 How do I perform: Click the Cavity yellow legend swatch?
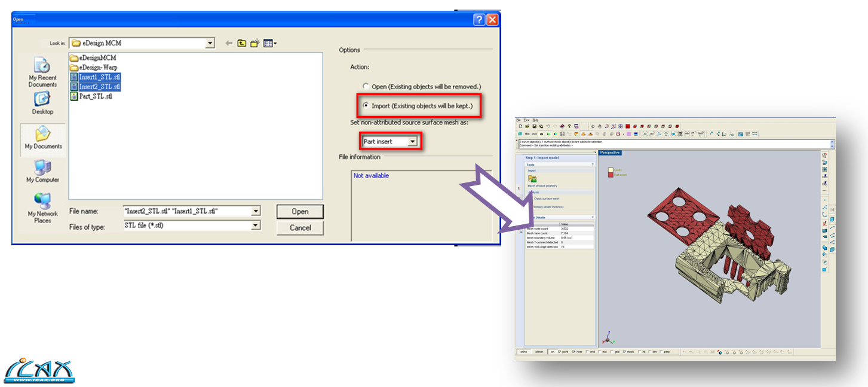(611, 170)
